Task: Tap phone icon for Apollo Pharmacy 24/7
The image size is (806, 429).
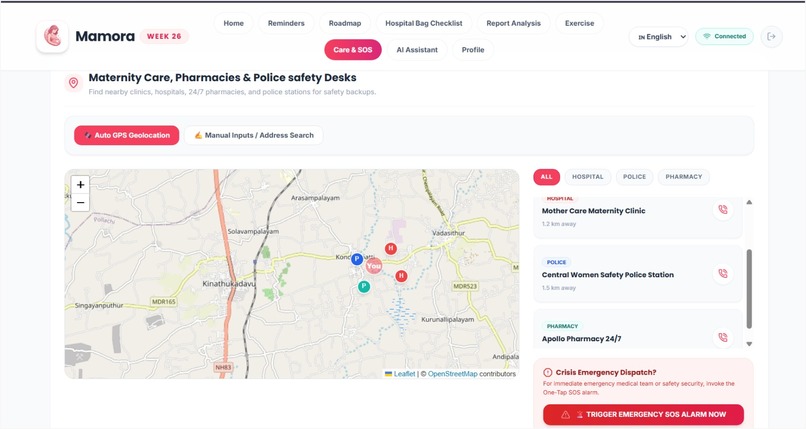Action: coord(723,338)
